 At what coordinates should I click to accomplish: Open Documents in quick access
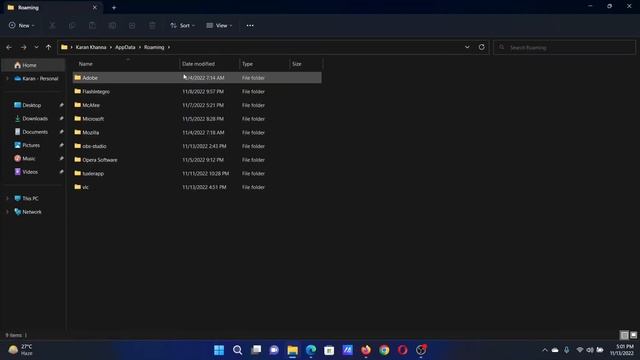click(x=35, y=132)
